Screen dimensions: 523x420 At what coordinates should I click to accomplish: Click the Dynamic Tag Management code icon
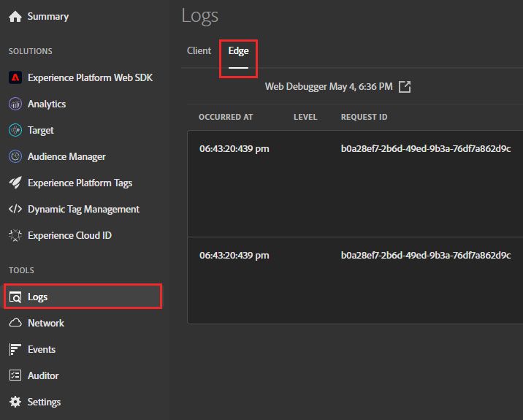coord(15,209)
